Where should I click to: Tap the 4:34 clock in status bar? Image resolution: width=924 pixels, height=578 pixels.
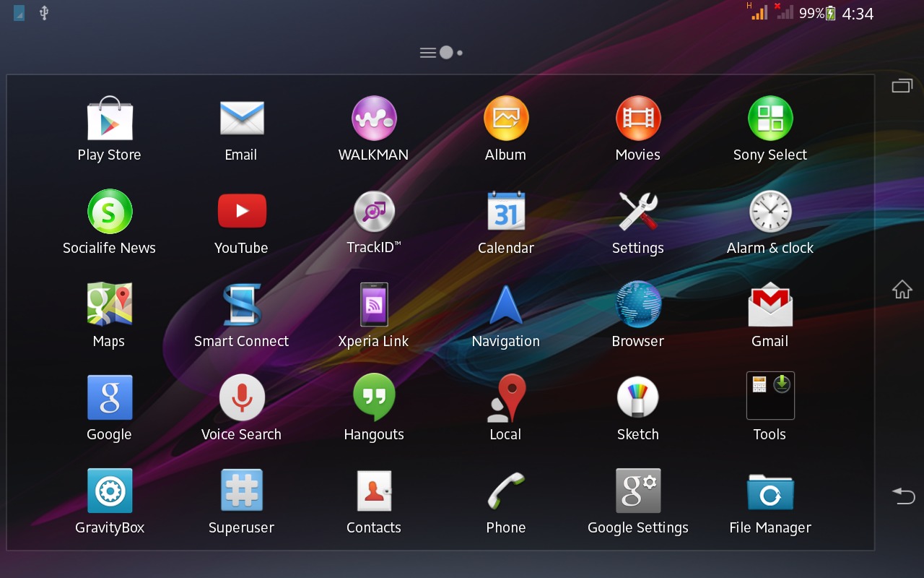tap(858, 14)
